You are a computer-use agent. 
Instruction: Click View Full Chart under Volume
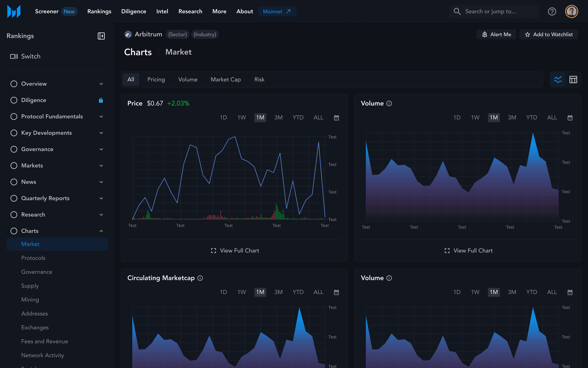[x=468, y=251]
